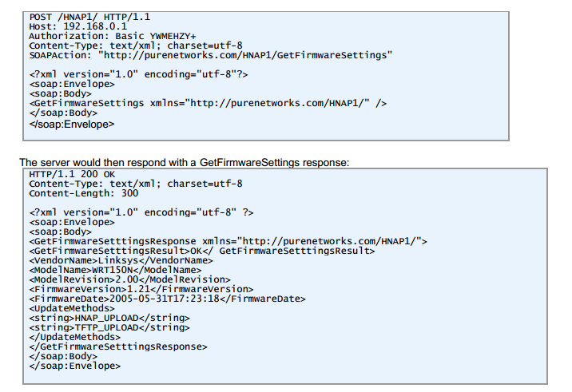Click the FirmwareVersion 1.21 line
Screen dimensions: 572x392
tap(141, 289)
